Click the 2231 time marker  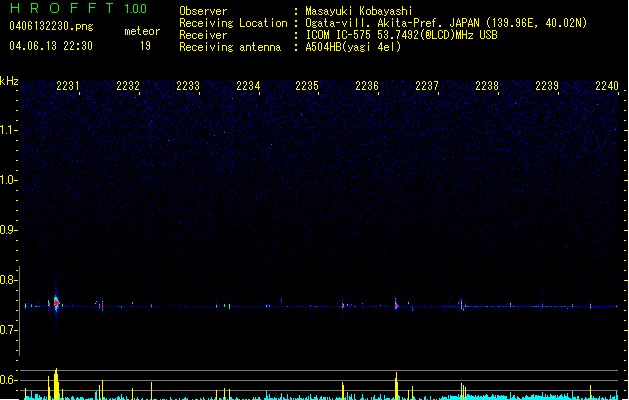[68, 86]
